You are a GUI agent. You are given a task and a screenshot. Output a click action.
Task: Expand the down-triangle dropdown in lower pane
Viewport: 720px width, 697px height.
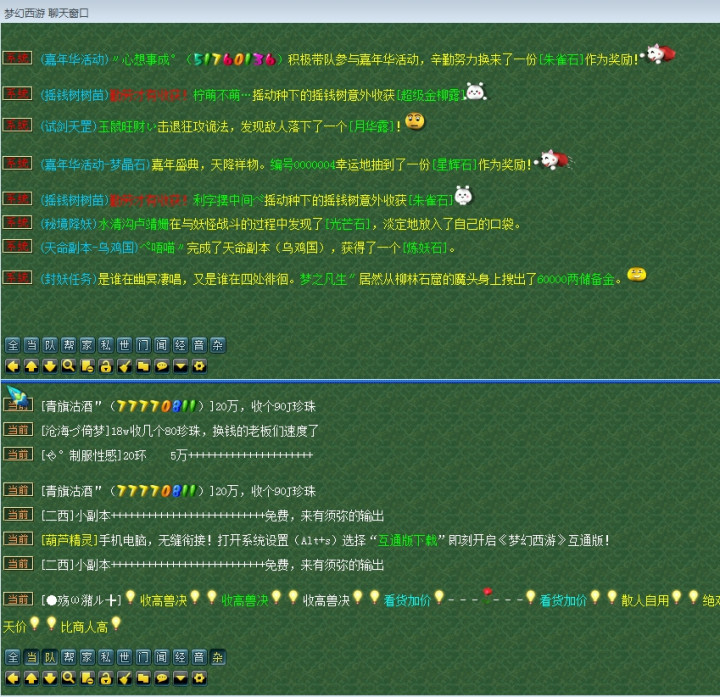[180, 678]
